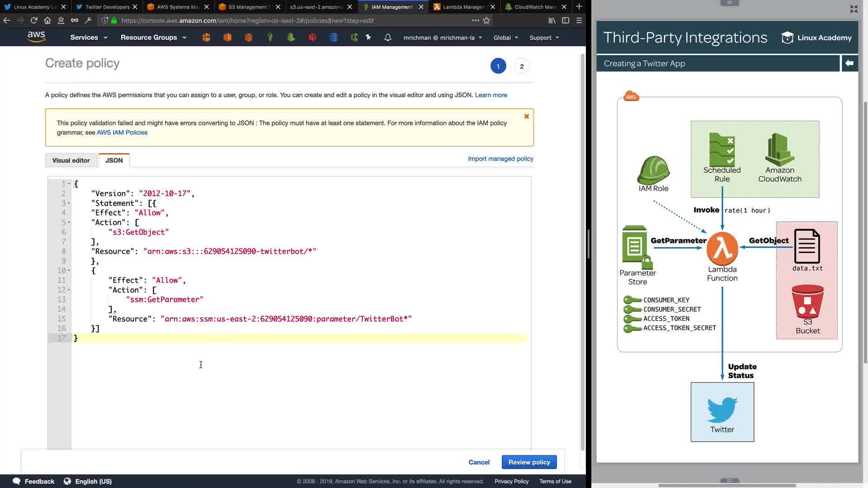Open the notifications bell icon

tap(387, 38)
